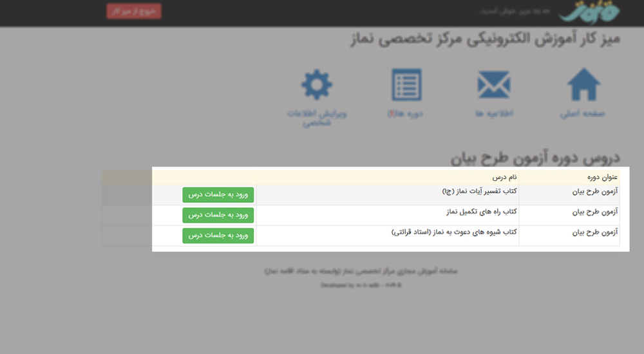This screenshot has width=644, height=354.
Task: Enter sessions for کتاب تفسیر آیات نماز
Action: (x=218, y=194)
